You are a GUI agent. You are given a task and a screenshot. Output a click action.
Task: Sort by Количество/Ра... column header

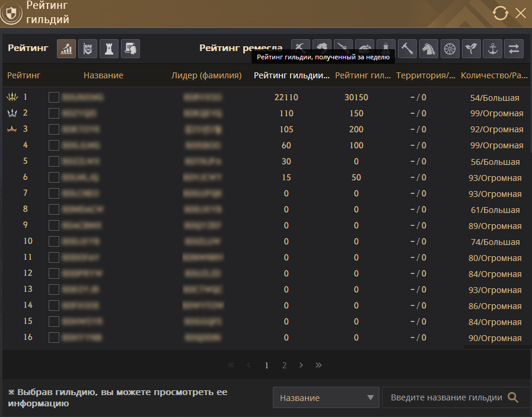coord(494,75)
